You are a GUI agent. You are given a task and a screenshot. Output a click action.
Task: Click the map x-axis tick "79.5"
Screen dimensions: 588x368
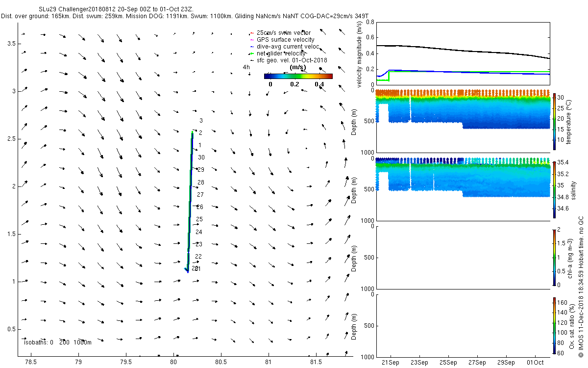tap(126, 362)
